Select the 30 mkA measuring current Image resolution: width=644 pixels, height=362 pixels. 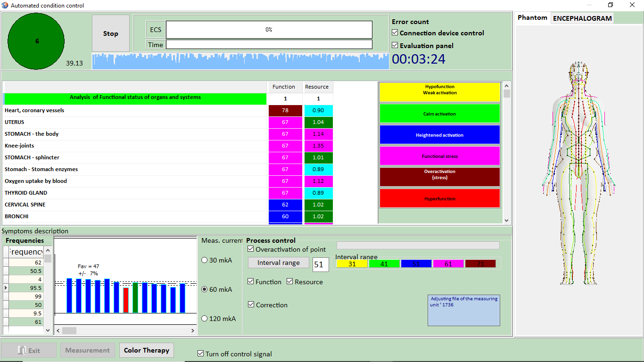205,260
